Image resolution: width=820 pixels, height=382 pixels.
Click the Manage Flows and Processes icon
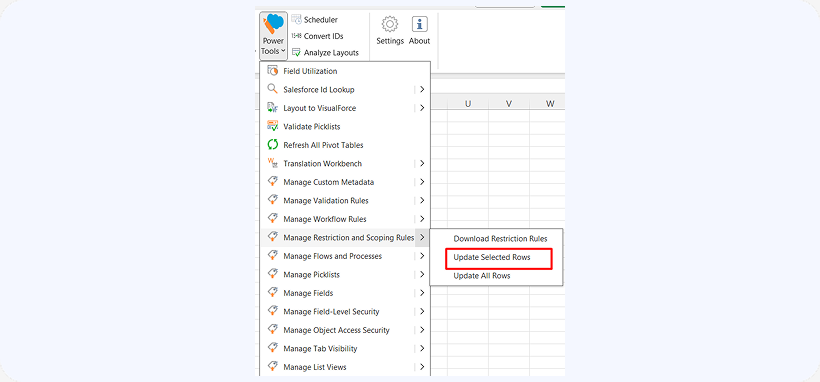coord(272,256)
